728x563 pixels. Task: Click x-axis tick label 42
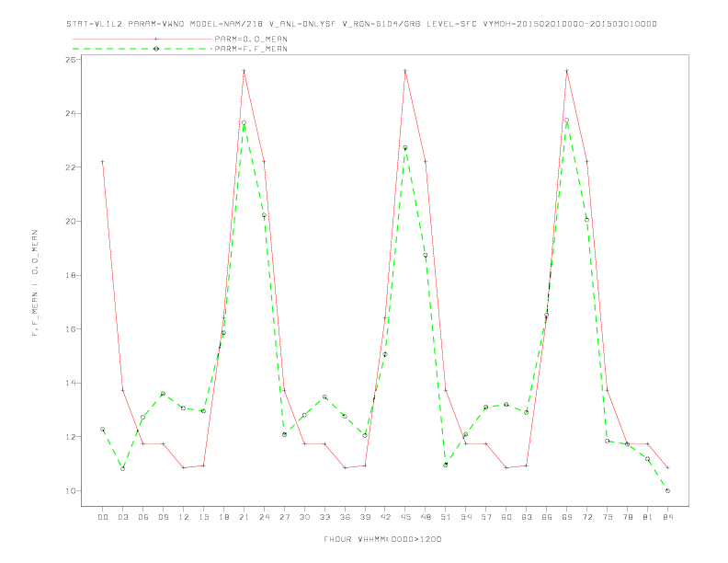[x=385, y=517]
